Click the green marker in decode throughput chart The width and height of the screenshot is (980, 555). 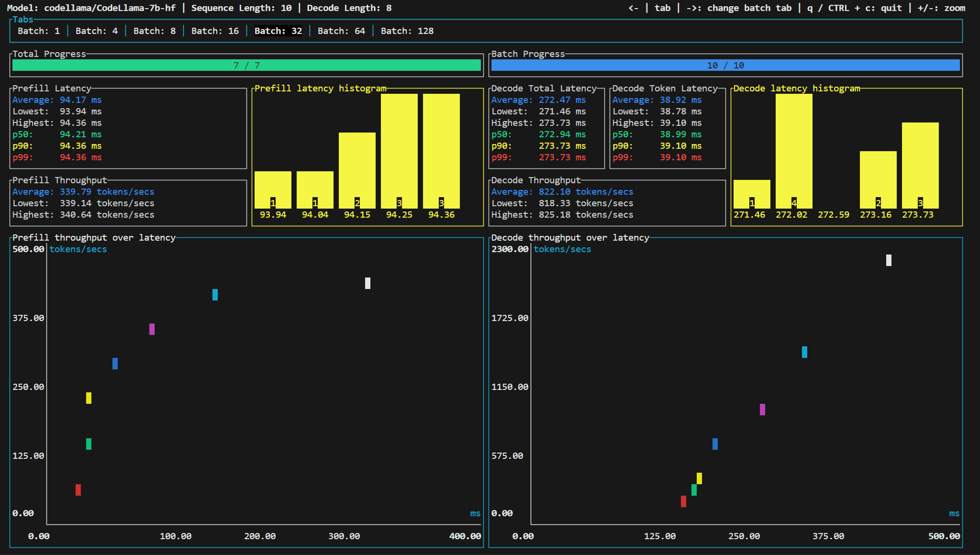(694, 490)
